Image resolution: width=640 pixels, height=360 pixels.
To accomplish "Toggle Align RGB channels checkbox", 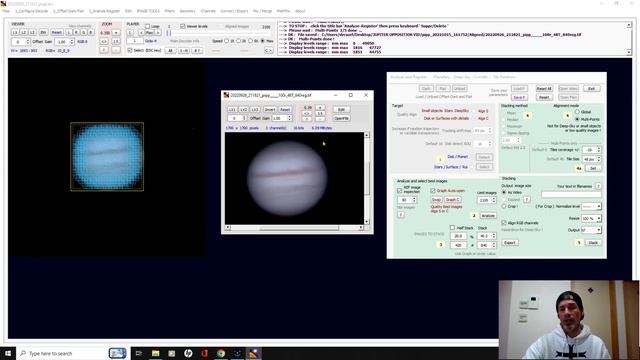I will [x=504, y=223].
